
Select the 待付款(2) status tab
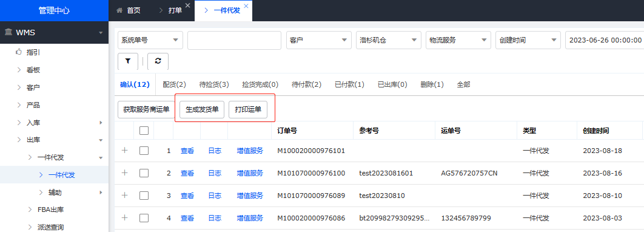tap(306, 85)
